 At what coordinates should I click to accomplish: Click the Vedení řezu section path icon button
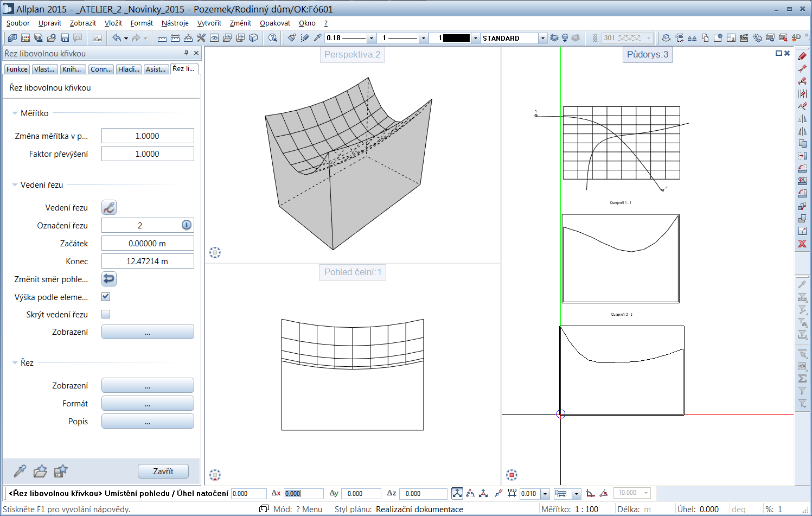[x=109, y=207]
